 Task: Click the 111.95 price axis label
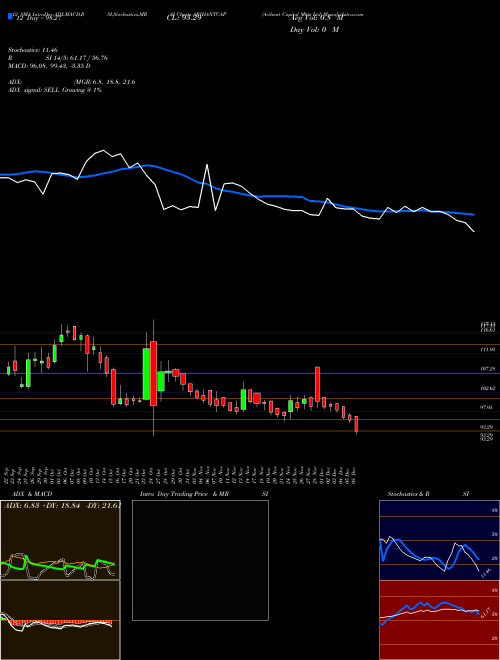[488, 349]
